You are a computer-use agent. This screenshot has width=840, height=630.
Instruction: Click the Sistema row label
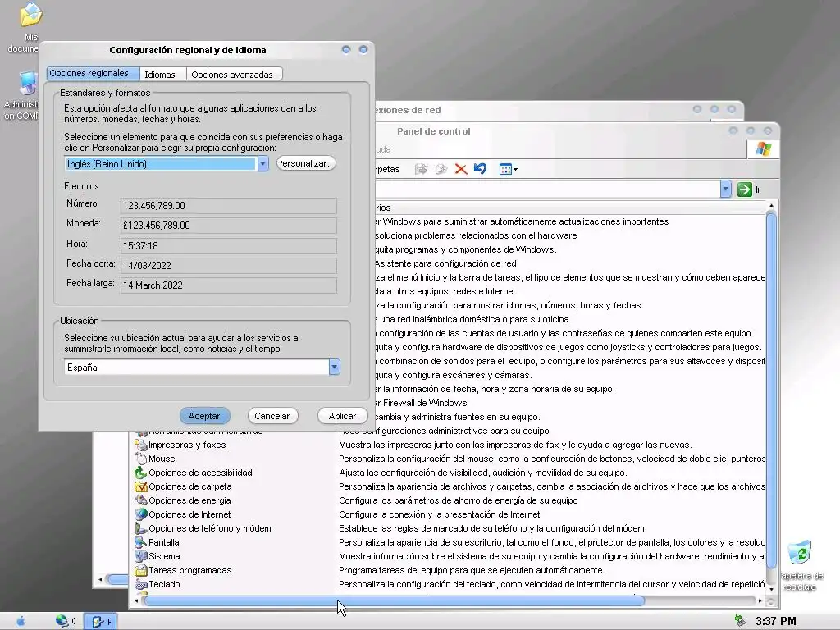pyautogui.click(x=164, y=556)
